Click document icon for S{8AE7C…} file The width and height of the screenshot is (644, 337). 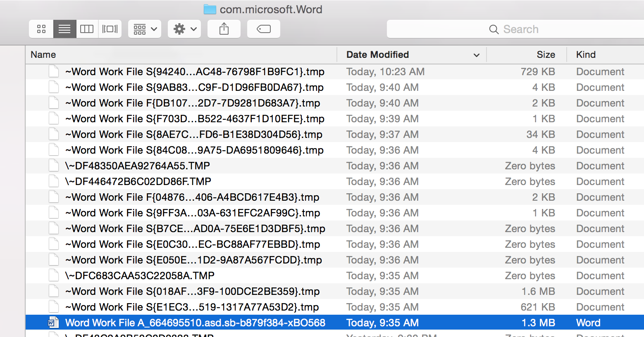pyautogui.click(x=54, y=135)
